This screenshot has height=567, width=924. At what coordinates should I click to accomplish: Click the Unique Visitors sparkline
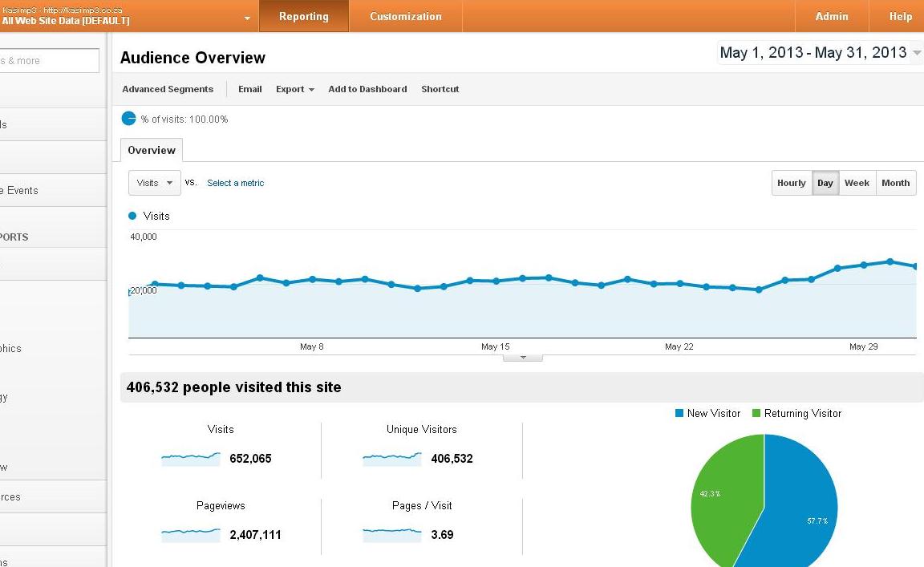coord(392,459)
